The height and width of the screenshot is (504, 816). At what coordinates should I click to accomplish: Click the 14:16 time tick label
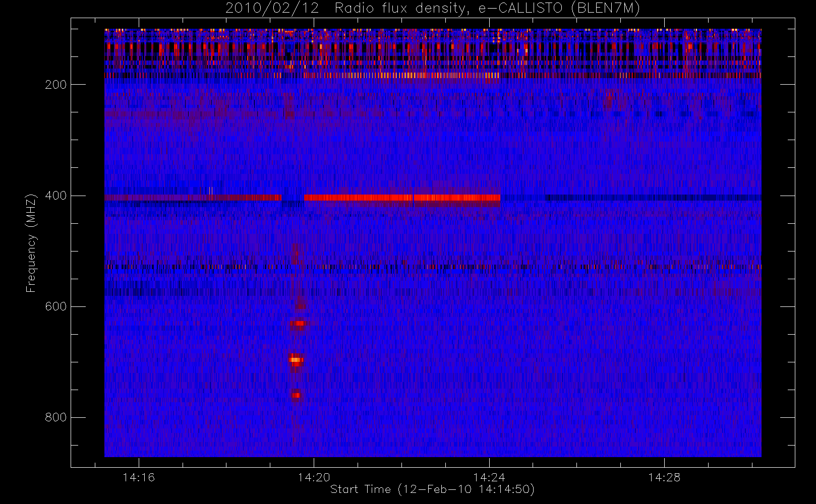(x=139, y=477)
